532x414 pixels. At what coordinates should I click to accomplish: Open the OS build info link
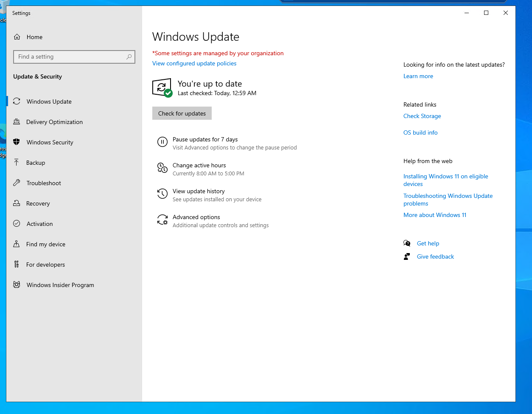coord(420,132)
